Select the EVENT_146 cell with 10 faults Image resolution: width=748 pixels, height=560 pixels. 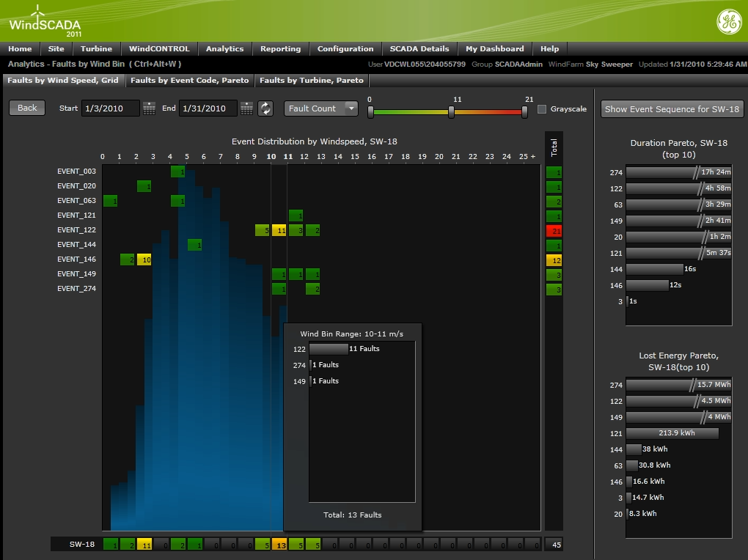pos(144,259)
